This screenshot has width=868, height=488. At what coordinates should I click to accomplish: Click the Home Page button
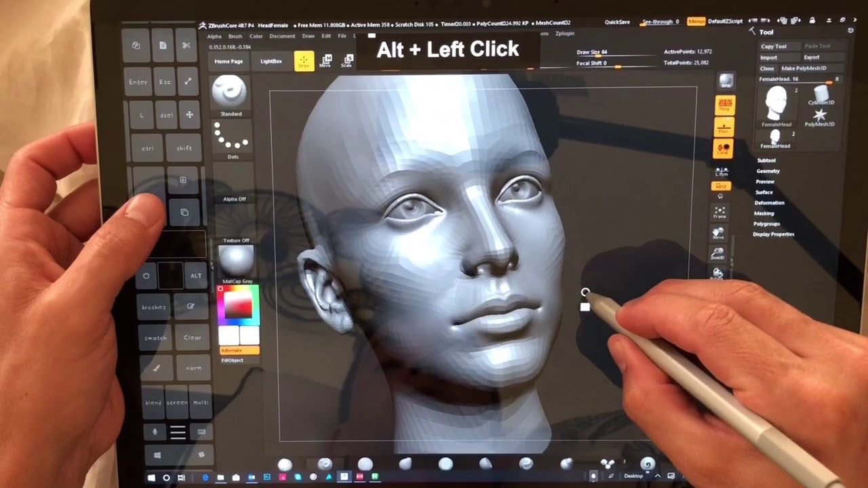229,62
